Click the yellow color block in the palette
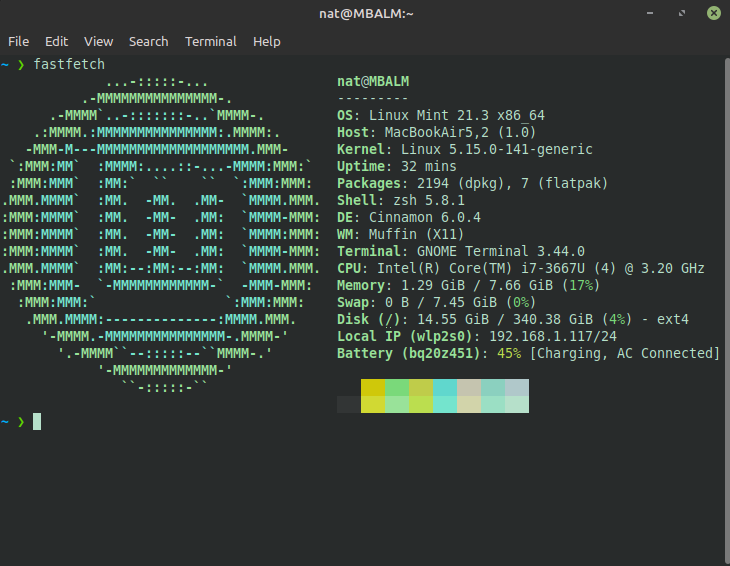This screenshot has height=566, width=730. [x=373, y=396]
